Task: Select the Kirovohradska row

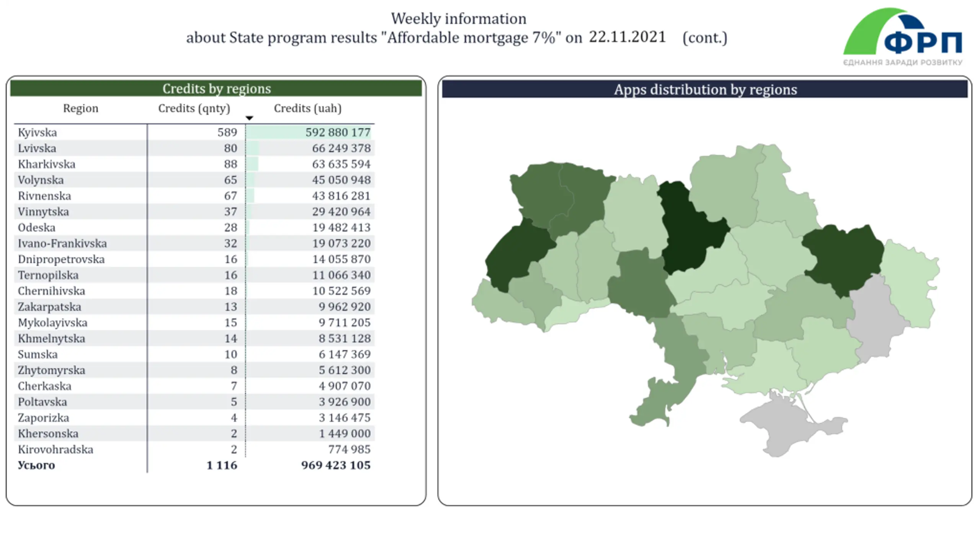Action: pyautogui.click(x=194, y=449)
